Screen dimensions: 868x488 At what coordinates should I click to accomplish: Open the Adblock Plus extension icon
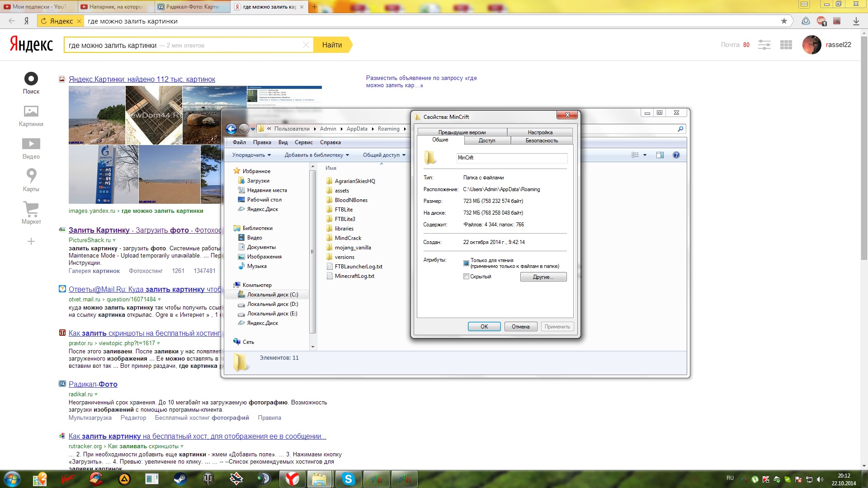pos(821,21)
